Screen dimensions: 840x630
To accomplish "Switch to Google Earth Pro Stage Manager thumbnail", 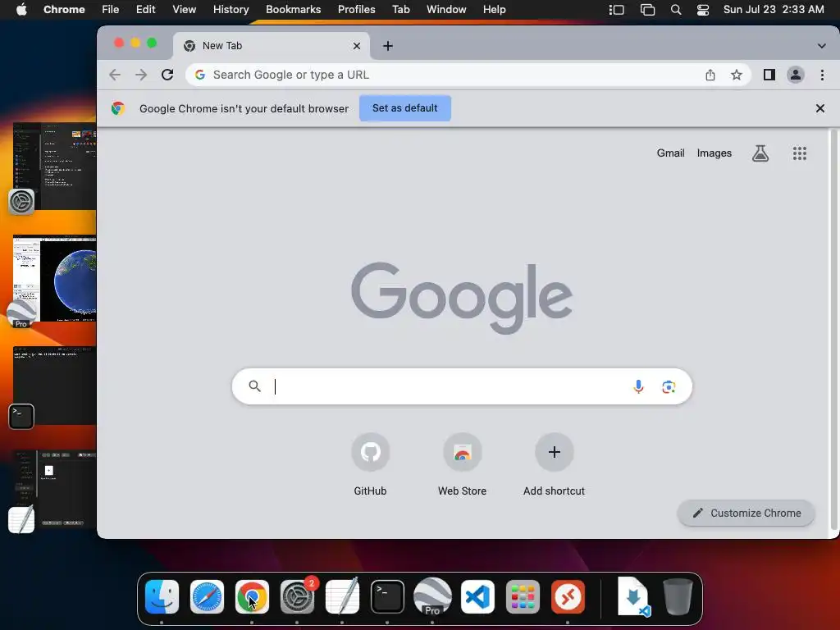I will pos(54,279).
